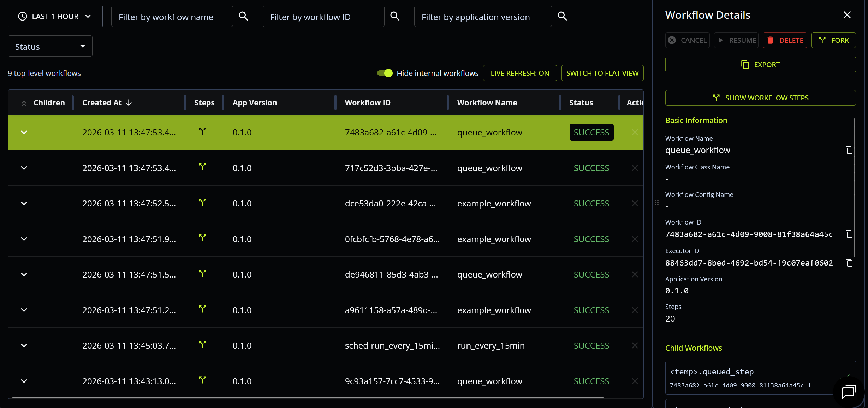Open the LAST 1 HOUR time range dropdown
Image resolution: width=868 pixels, height=408 pixels.
click(55, 16)
